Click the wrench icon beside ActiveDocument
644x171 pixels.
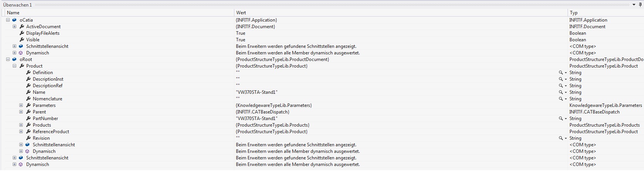click(x=22, y=27)
